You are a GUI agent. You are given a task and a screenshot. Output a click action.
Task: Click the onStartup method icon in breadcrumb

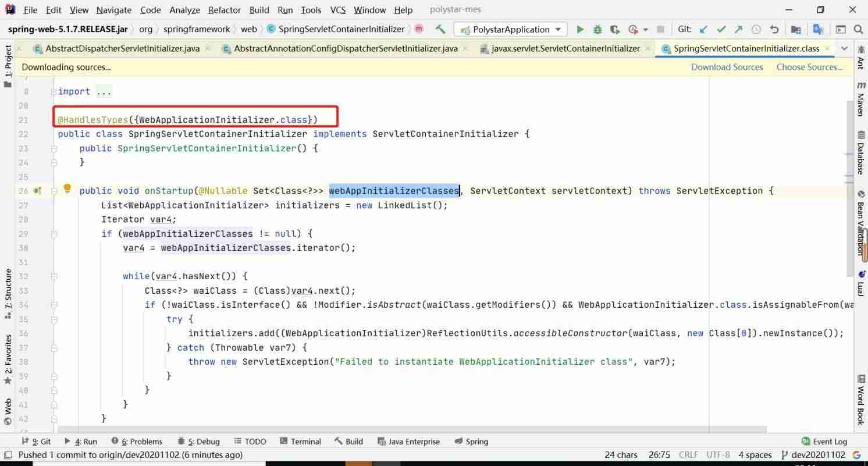click(419, 29)
